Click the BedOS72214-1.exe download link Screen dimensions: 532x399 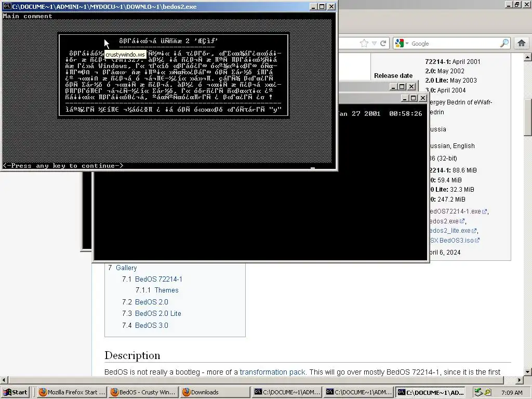[458, 211]
